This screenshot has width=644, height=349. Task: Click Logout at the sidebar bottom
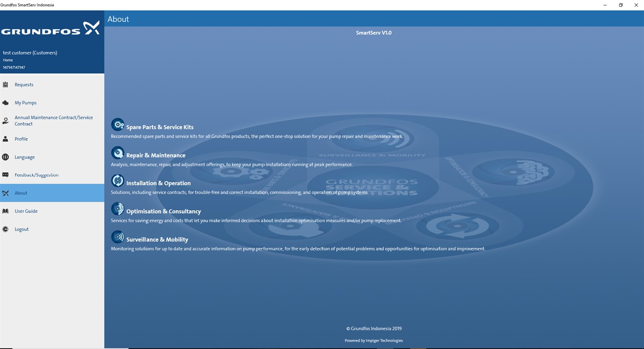click(21, 229)
